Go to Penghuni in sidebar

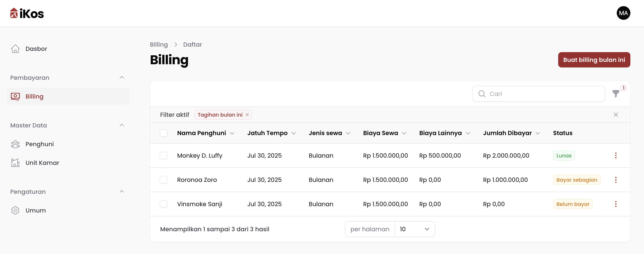tap(39, 144)
